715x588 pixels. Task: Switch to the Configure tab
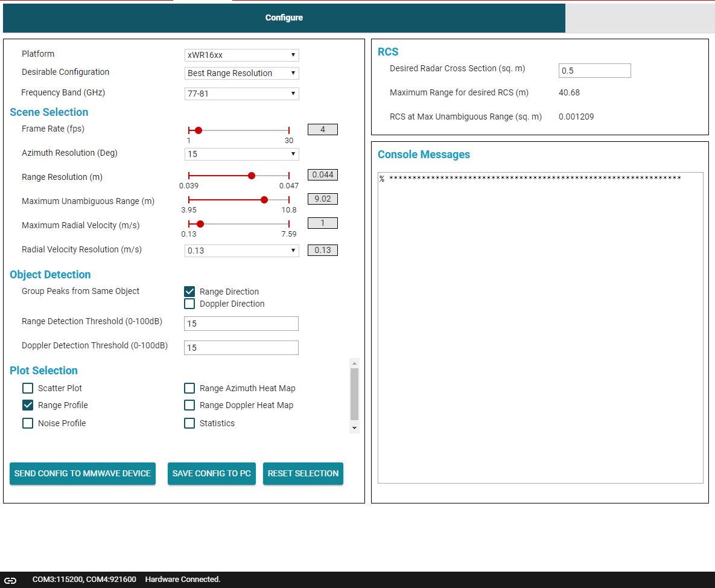284,18
